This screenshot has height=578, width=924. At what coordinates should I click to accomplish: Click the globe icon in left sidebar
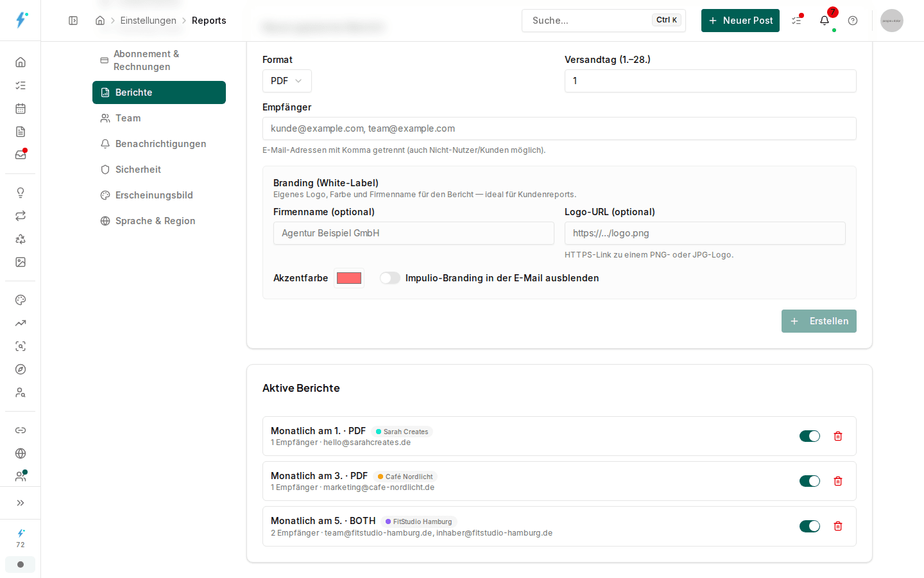[21, 453]
